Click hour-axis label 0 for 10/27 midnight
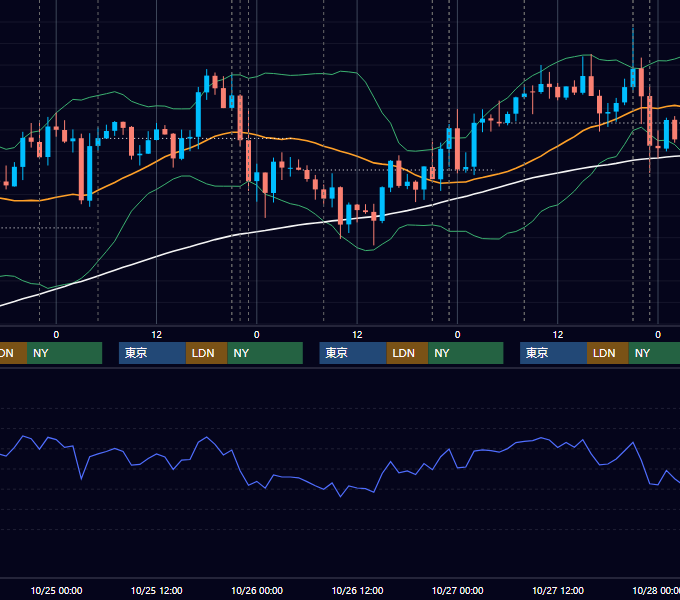680x600 pixels. pyautogui.click(x=458, y=335)
